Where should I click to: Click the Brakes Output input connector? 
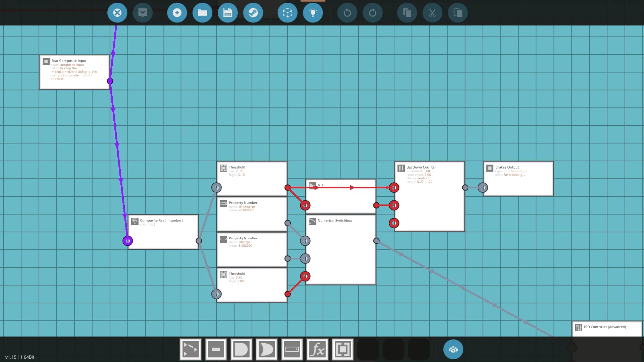coord(483,188)
